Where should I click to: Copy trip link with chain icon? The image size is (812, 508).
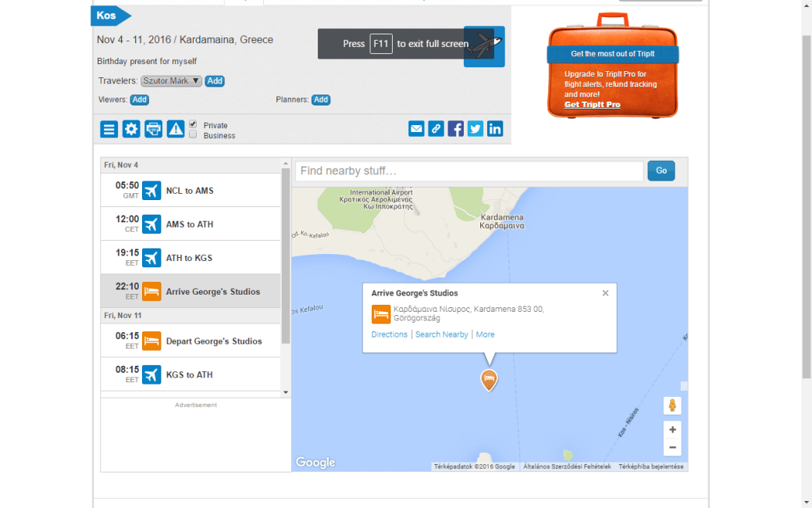[x=436, y=129]
